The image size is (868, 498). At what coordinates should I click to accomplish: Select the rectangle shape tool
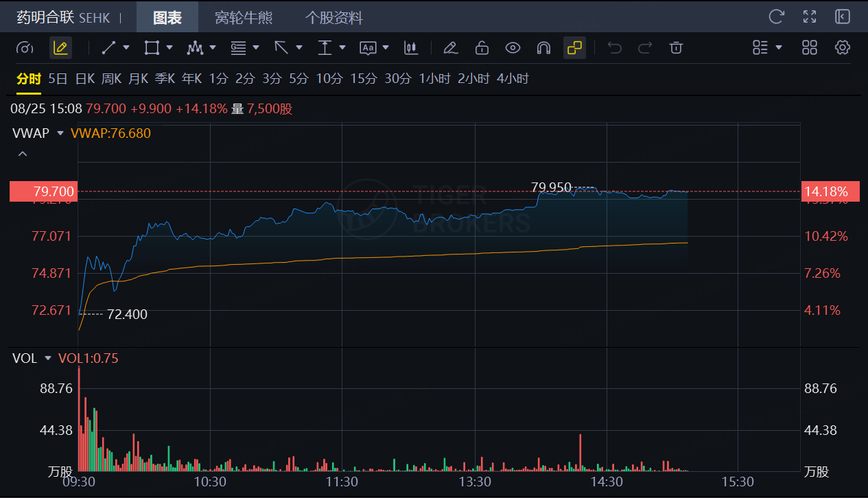click(x=152, y=47)
